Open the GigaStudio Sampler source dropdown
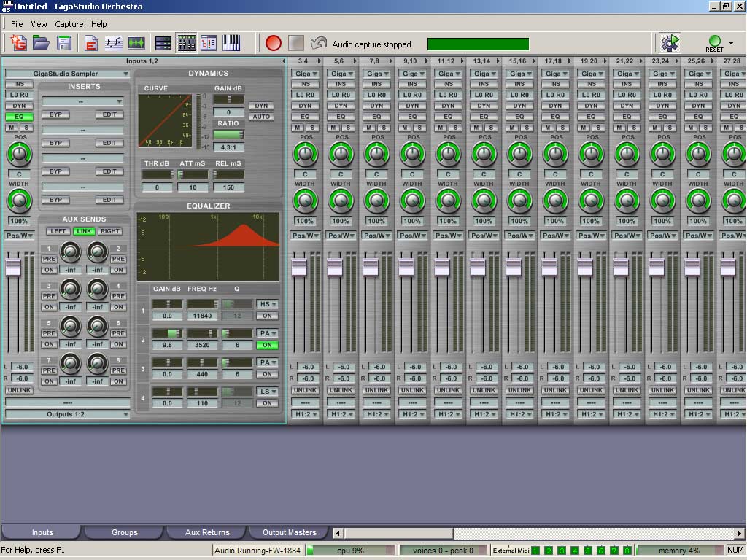The width and height of the screenshot is (747, 560). tap(66, 74)
